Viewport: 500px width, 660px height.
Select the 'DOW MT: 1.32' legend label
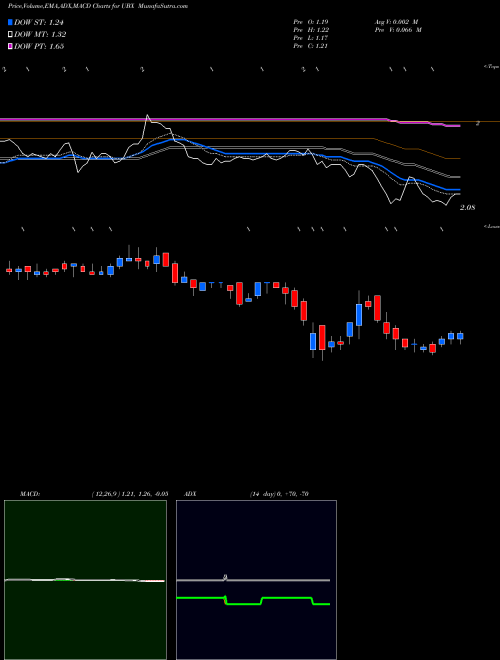pyautogui.click(x=40, y=35)
